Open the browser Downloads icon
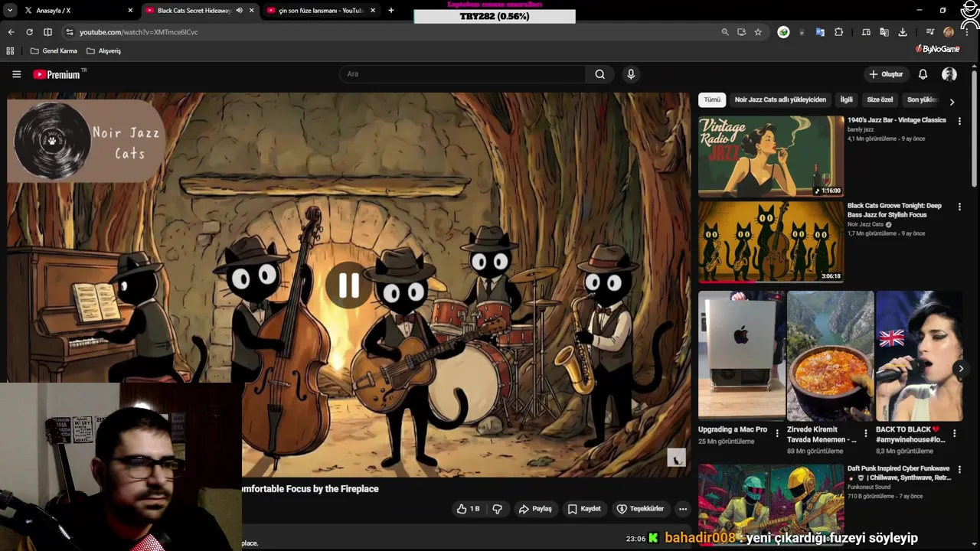The width and height of the screenshot is (980, 551). (903, 32)
